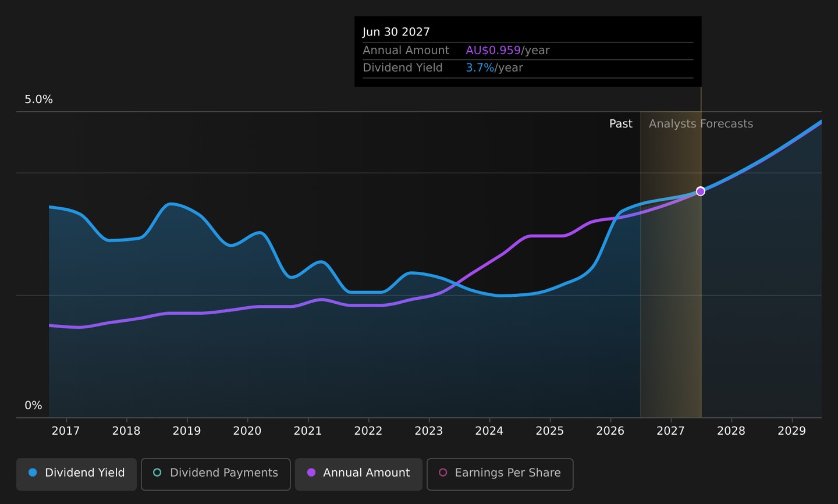Click the 2026 x-axis year label
Image resolution: width=838 pixels, height=504 pixels.
pos(610,431)
